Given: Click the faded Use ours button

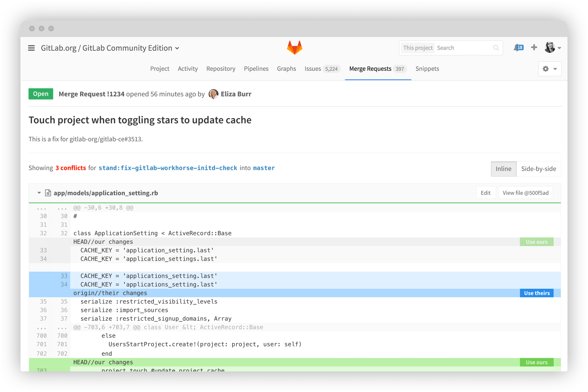Looking at the screenshot, I should (x=536, y=242).
